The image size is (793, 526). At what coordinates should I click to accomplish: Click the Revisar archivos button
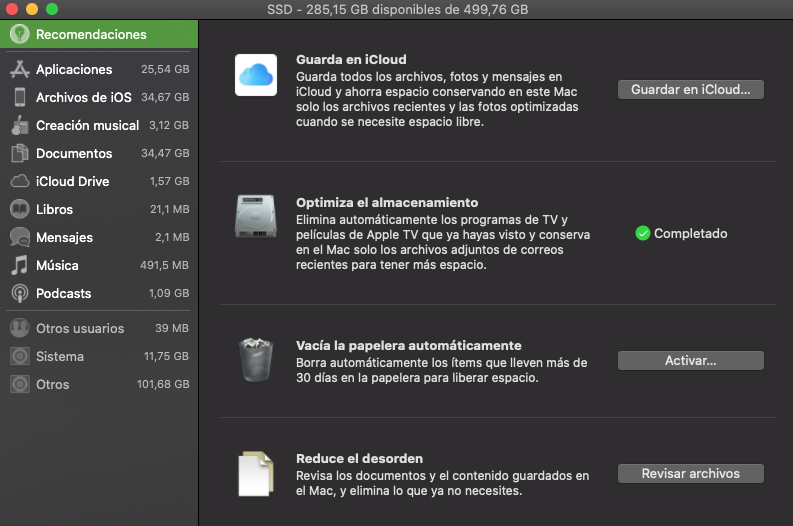pos(690,473)
